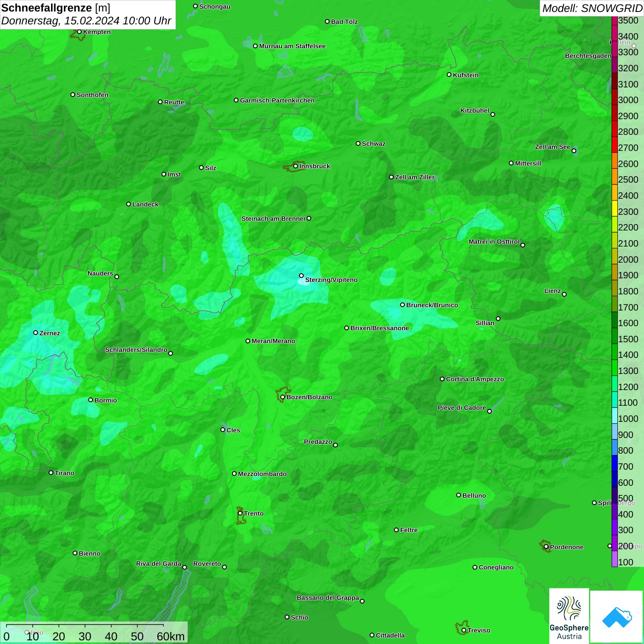Click the Trento label
The height and width of the screenshot is (644, 644).
click(254, 513)
